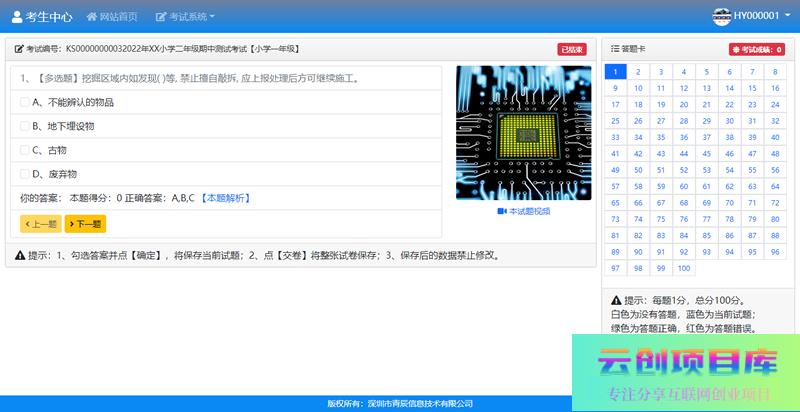Image resolution: width=800 pixels, height=412 pixels.
Task: Click the home icon beside 网站首页
Action: pyautogui.click(x=91, y=17)
